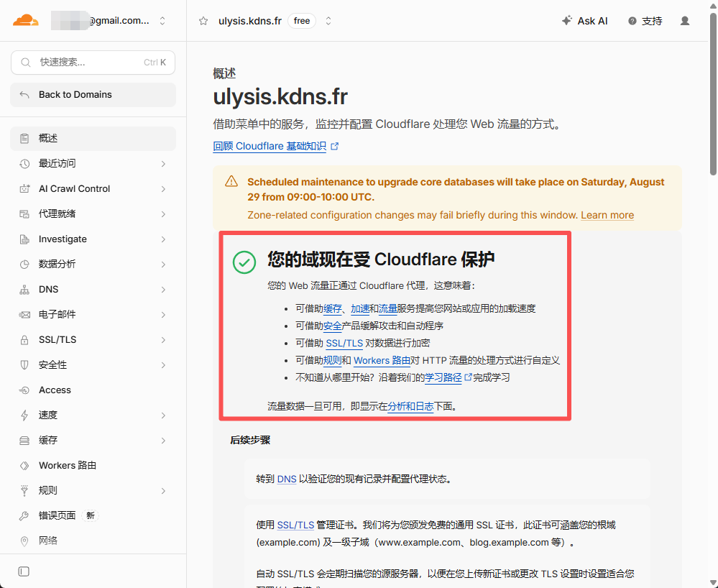Click the 代理就绪 sidebar icon
This screenshot has height=588, width=718.
24,214
